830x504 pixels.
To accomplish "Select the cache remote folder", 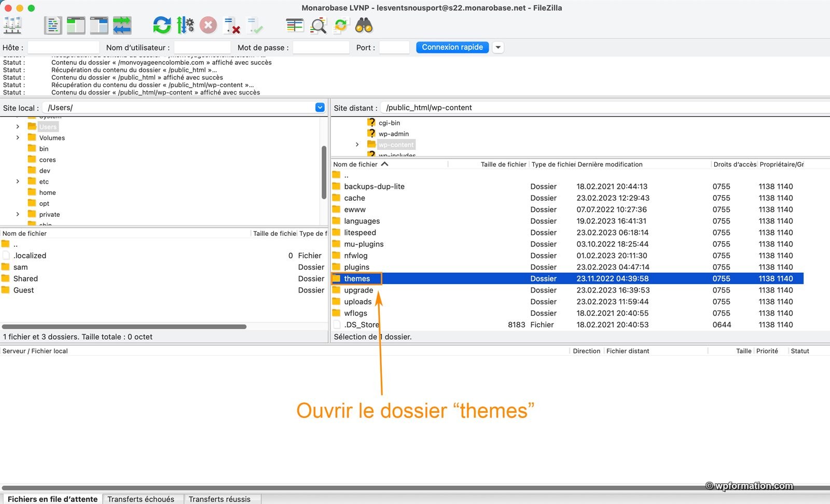I will (568, 198).
